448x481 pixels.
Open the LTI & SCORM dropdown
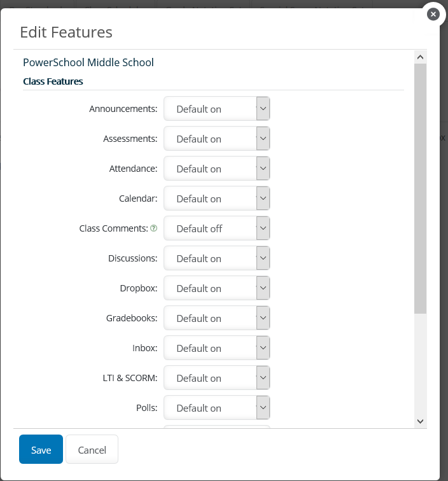point(216,378)
